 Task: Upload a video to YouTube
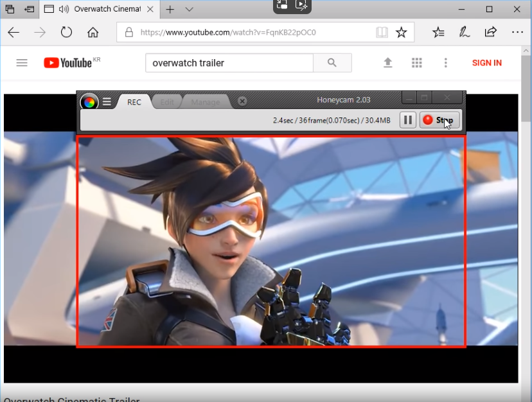[388, 63]
